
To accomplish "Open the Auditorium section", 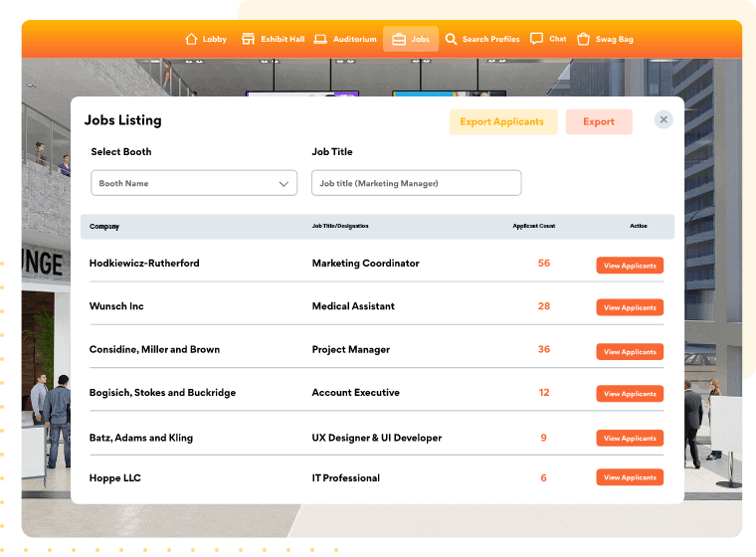I will [355, 39].
